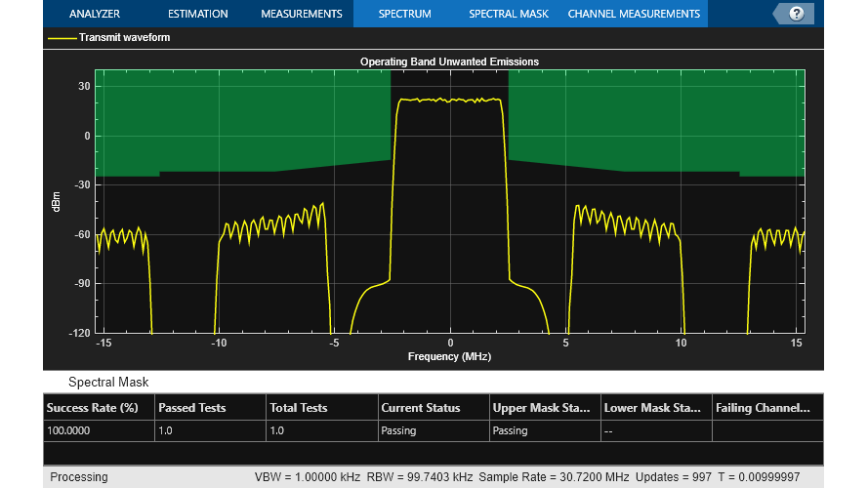Click the Frequency (MHz) axis label
Image resolution: width=868 pixels, height=488 pixels.
click(449, 356)
